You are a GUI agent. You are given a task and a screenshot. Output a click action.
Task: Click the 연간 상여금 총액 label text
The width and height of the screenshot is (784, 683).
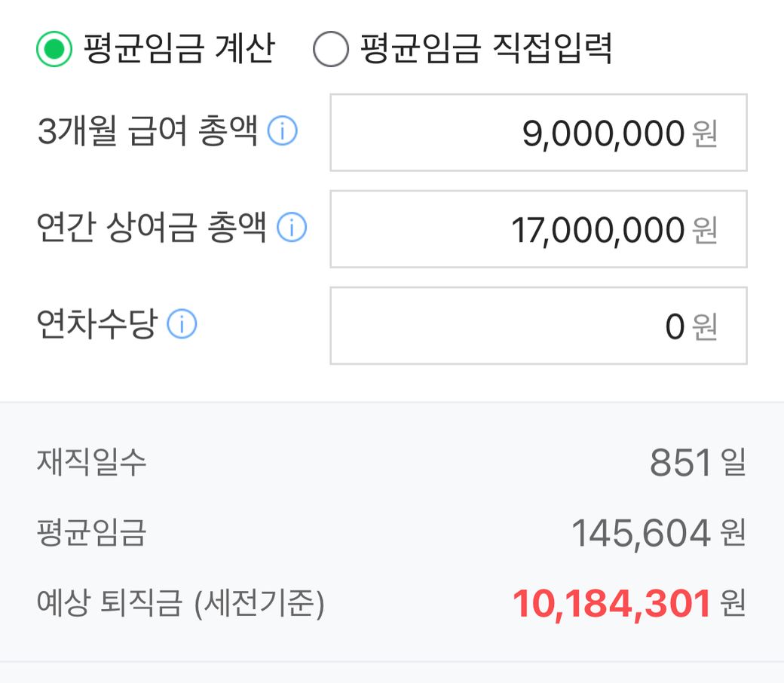(x=152, y=228)
